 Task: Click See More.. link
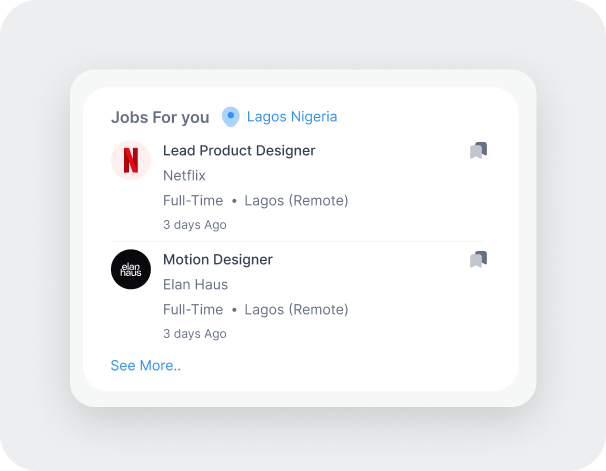(x=146, y=366)
